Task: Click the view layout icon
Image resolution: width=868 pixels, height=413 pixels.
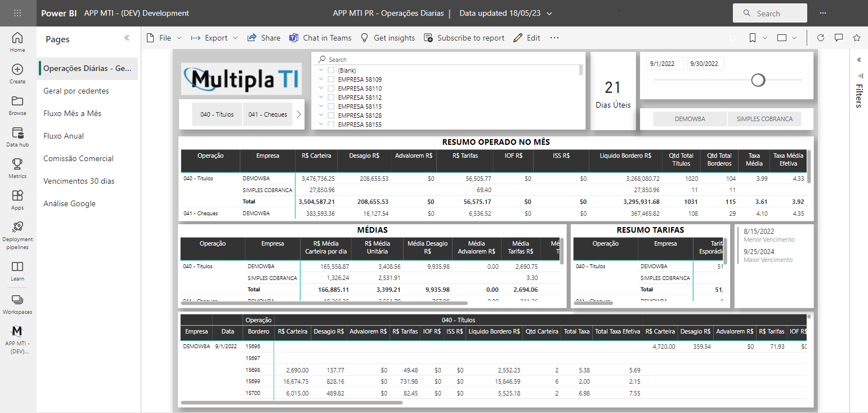Action: point(782,38)
